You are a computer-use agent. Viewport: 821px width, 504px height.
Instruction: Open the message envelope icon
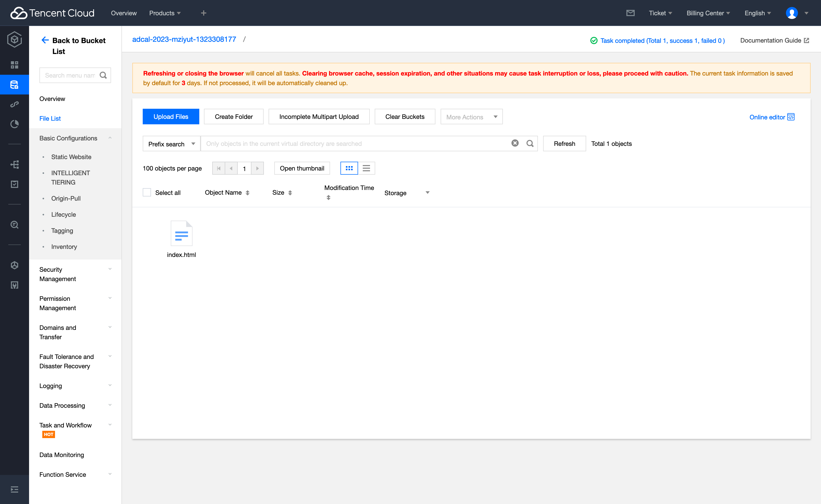click(x=630, y=13)
